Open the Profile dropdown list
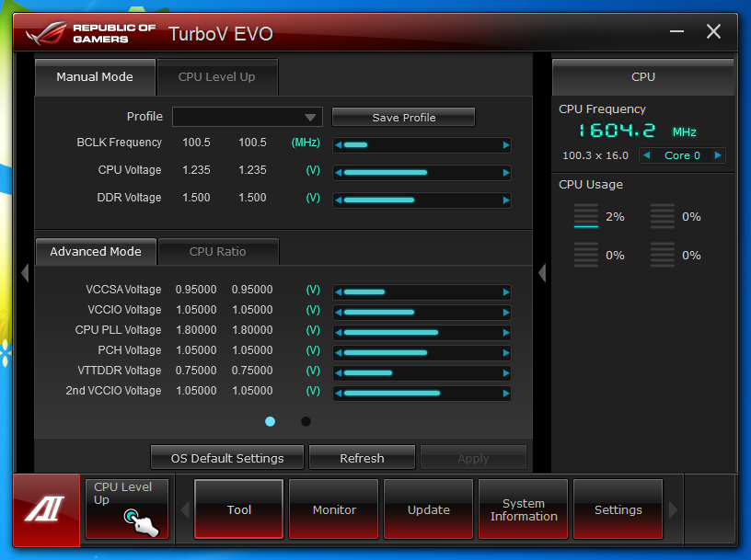Screen dimensions: 751x560 pos(248,117)
